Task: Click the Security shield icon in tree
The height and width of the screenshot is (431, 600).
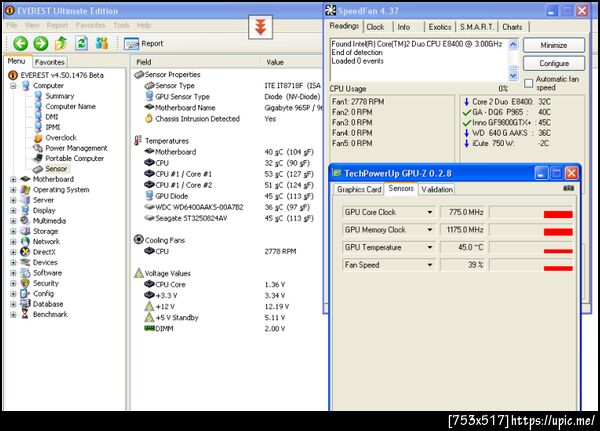Action: click(x=25, y=283)
